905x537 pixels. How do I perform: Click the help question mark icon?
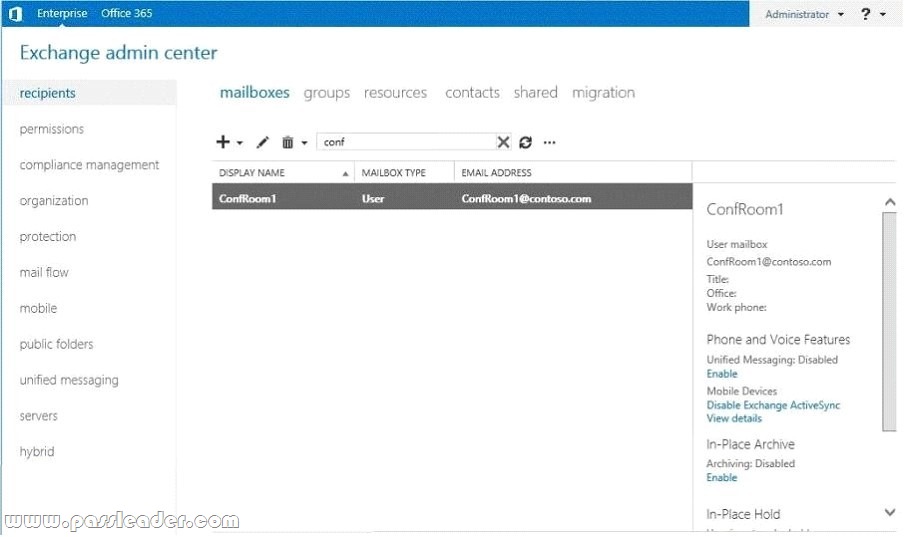coord(865,14)
